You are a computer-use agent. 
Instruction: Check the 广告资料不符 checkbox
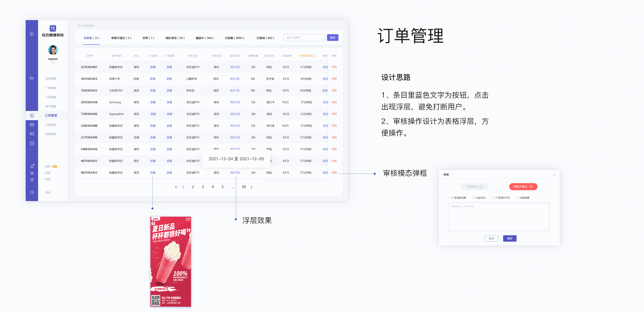coord(494,198)
